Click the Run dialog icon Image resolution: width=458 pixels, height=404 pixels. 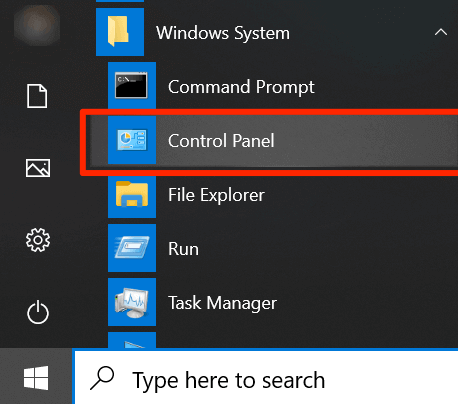(132, 248)
